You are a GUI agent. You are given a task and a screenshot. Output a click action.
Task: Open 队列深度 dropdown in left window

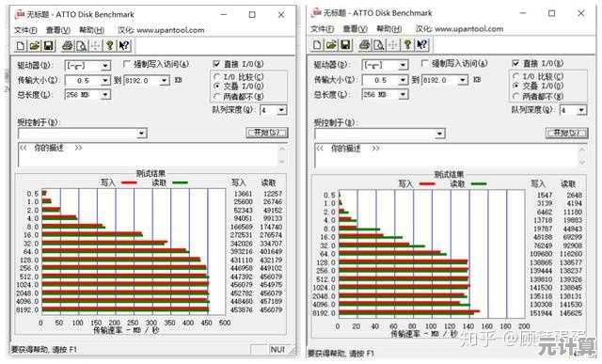(x=282, y=110)
